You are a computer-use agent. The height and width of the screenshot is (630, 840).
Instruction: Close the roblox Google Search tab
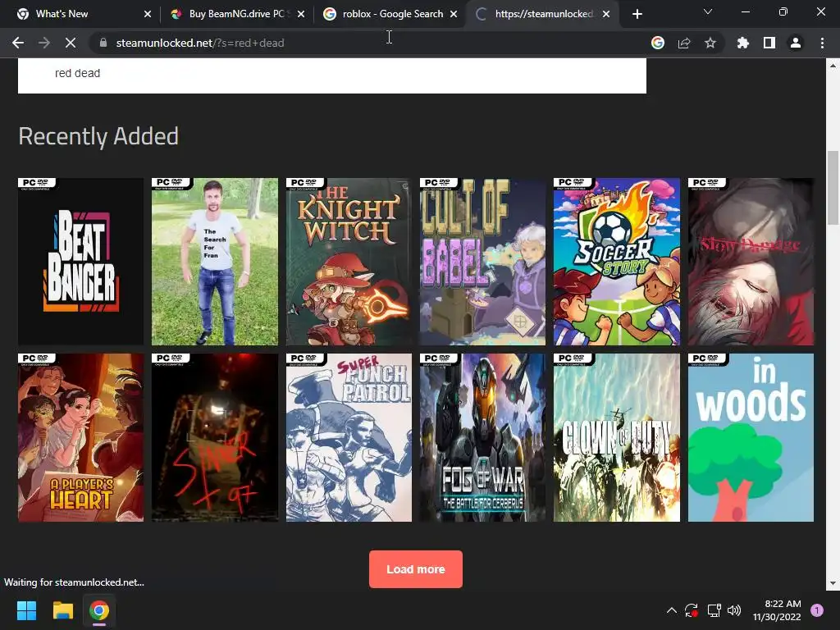click(454, 14)
